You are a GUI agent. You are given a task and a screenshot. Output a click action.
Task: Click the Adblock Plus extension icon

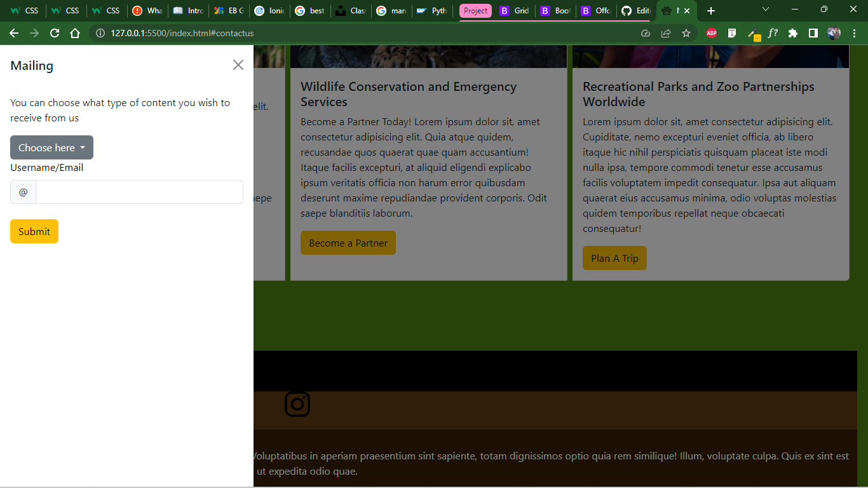coord(711,33)
